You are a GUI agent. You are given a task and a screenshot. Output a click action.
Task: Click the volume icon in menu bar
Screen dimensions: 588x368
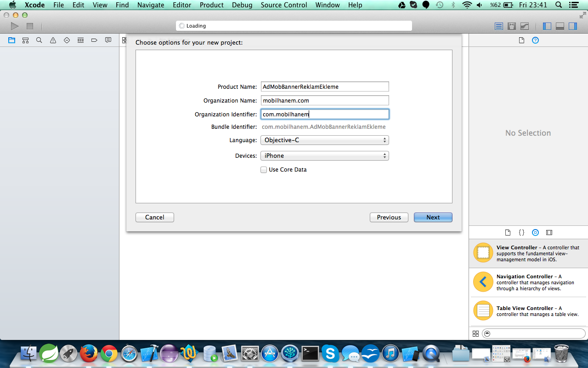click(480, 5)
